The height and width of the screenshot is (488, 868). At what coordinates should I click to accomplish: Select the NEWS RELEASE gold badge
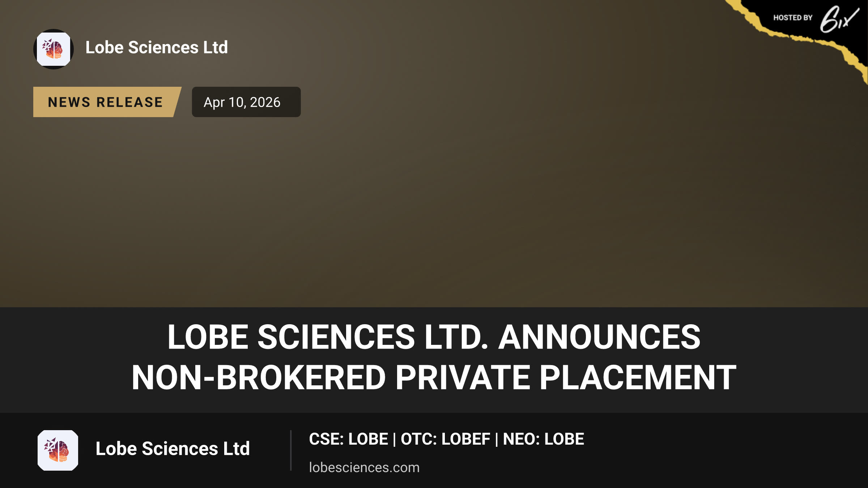pyautogui.click(x=107, y=102)
